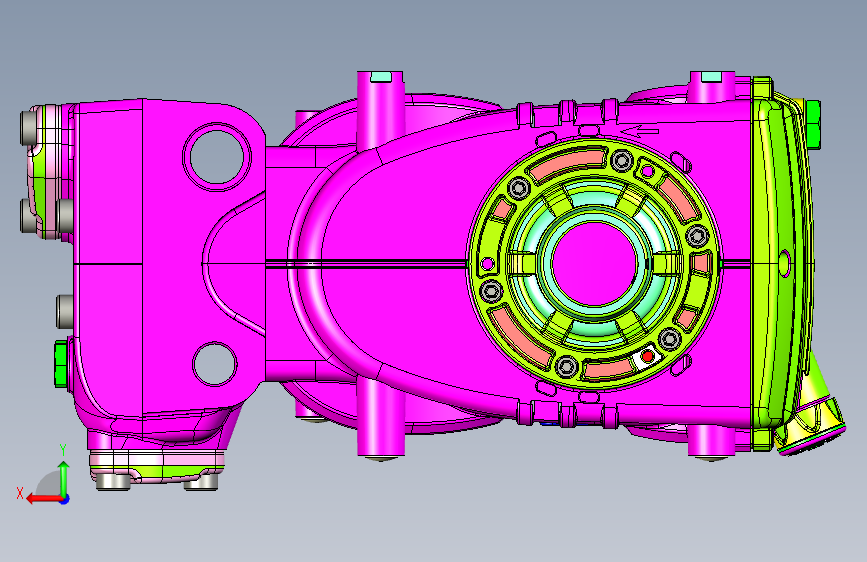Pick the green hex bolt on the left housing
The width and height of the screenshot is (867, 562).
61,364
